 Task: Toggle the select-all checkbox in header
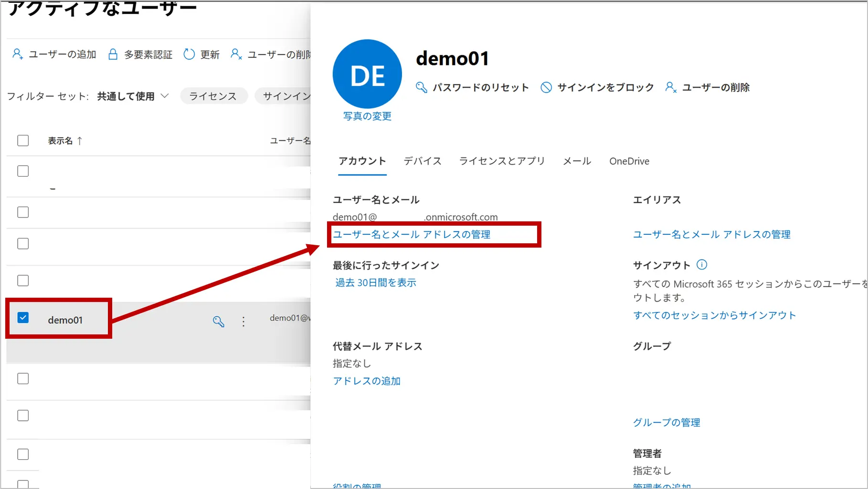pos(23,141)
